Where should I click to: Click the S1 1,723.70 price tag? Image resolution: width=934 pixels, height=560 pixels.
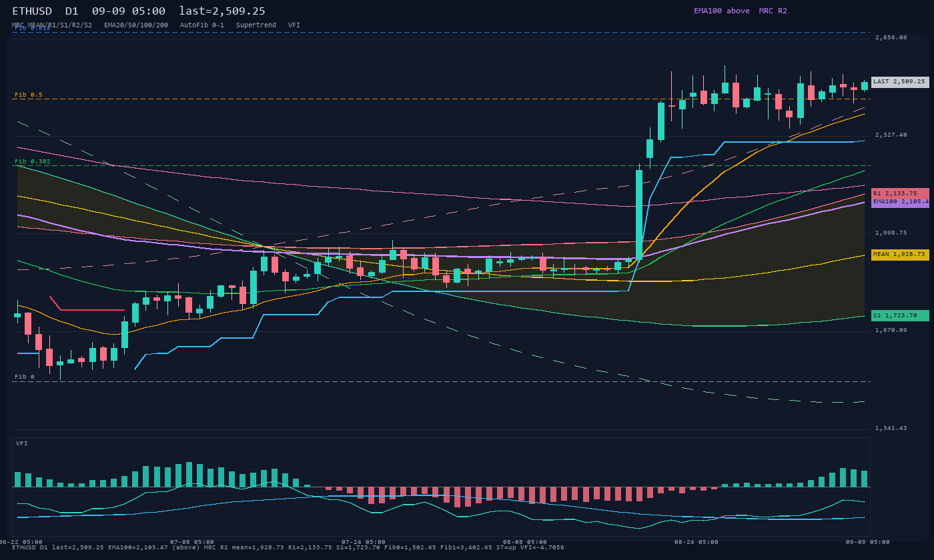[900, 316]
